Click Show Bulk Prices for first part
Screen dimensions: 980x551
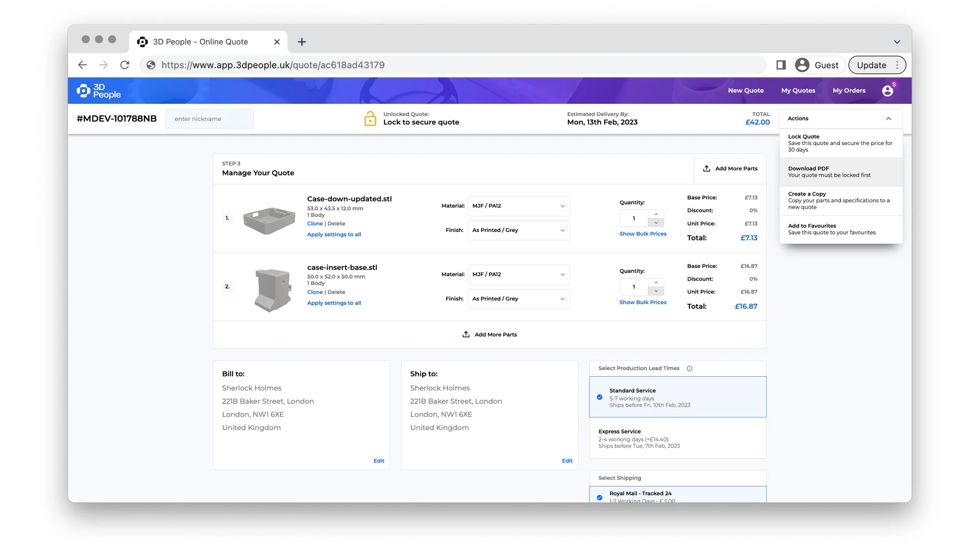pos(642,234)
